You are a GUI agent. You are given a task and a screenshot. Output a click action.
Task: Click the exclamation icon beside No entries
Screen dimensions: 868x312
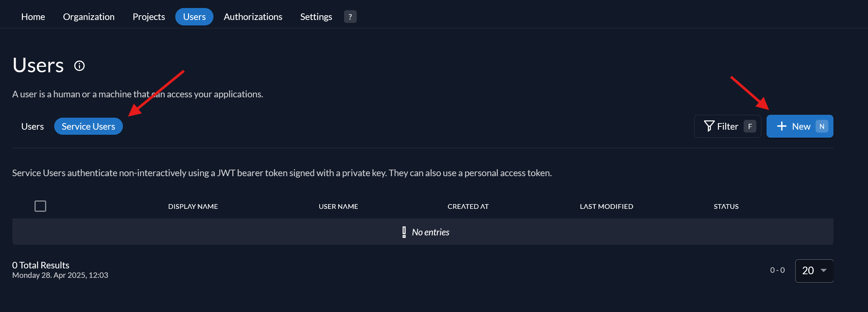coord(404,232)
